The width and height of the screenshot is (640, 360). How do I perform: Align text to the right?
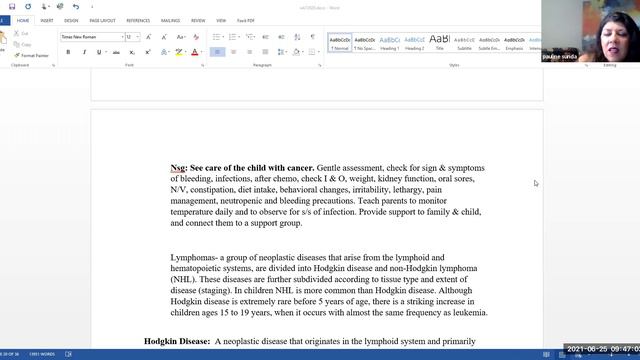(249, 52)
